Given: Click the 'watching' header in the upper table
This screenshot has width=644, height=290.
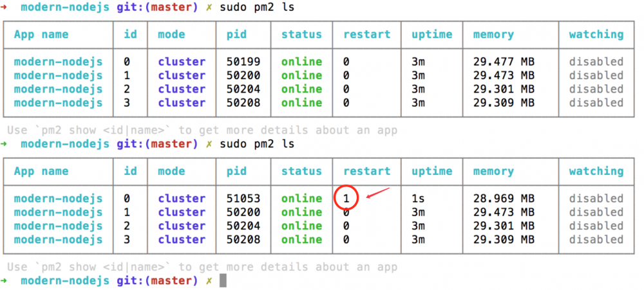Looking at the screenshot, I should click(596, 35).
